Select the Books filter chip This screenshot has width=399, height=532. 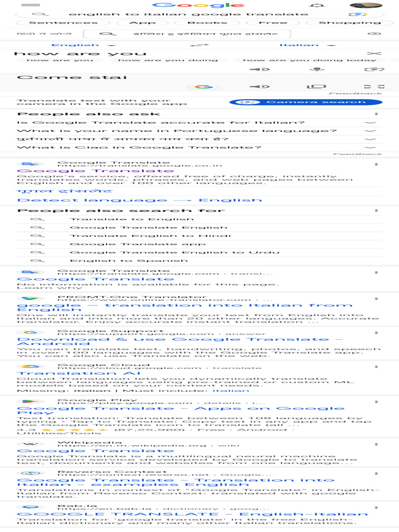(207, 23)
